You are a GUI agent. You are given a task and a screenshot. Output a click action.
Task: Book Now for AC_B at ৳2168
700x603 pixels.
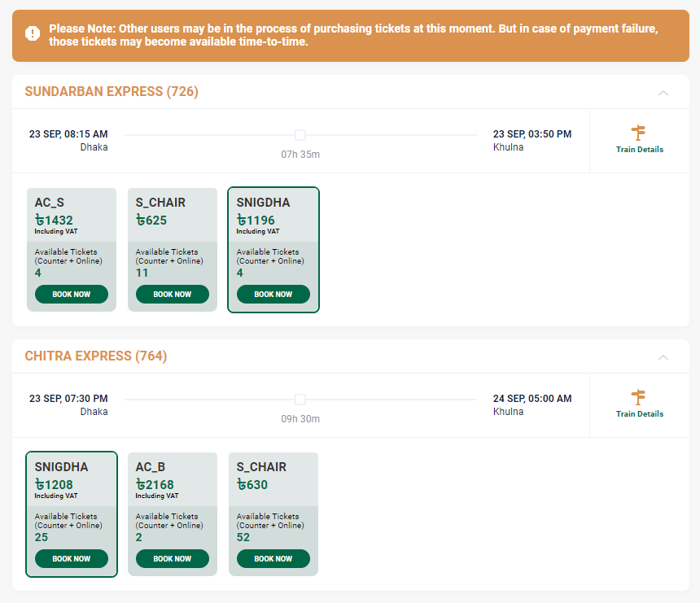coord(172,558)
